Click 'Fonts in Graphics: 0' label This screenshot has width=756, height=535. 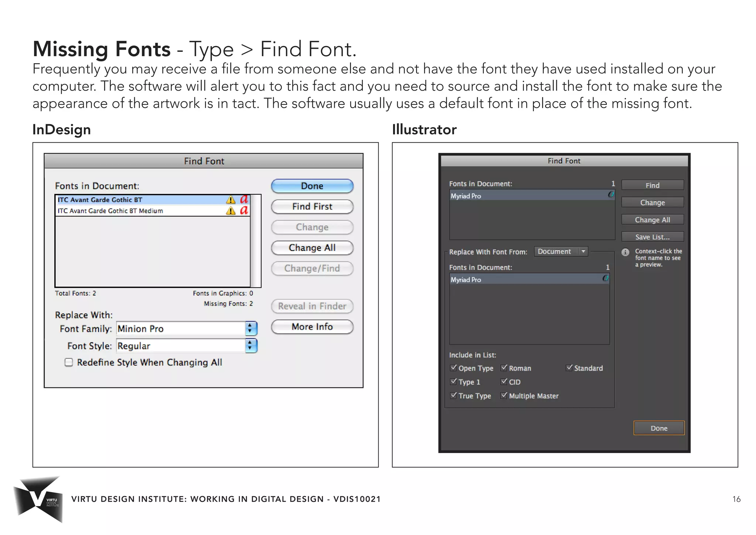pos(223,293)
